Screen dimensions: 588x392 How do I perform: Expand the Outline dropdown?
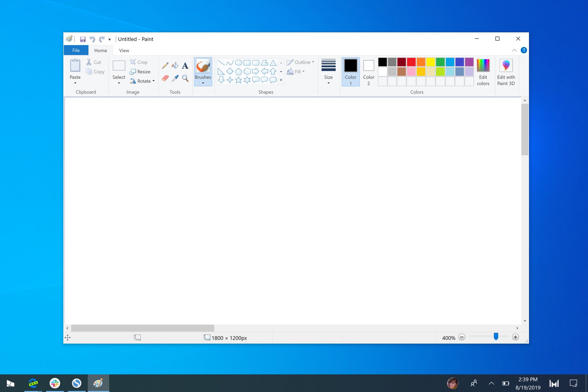(x=312, y=62)
